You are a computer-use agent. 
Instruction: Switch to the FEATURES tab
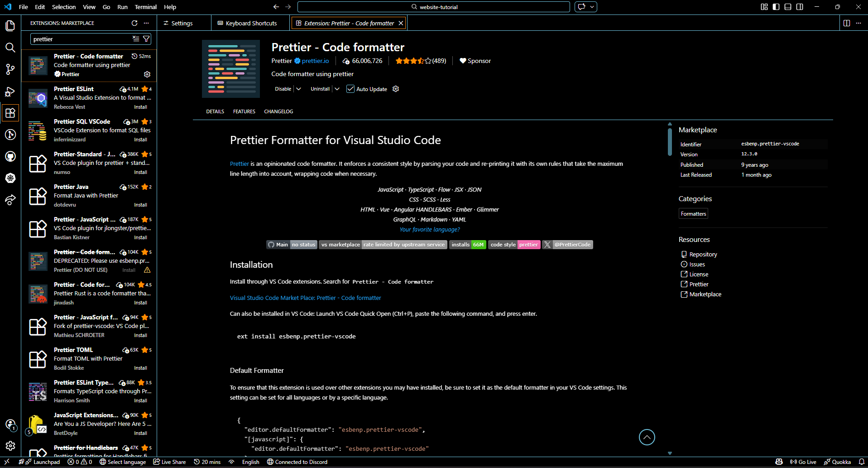[244, 111]
